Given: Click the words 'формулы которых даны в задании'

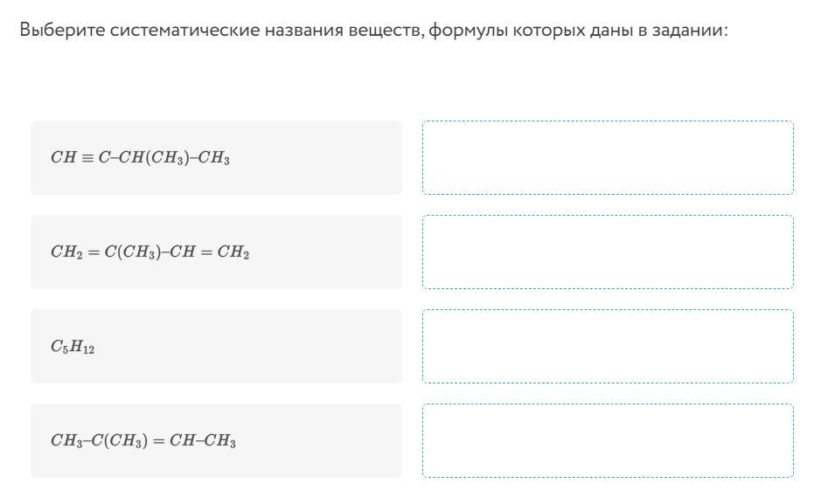Looking at the screenshot, I should (x=578, y=30).
